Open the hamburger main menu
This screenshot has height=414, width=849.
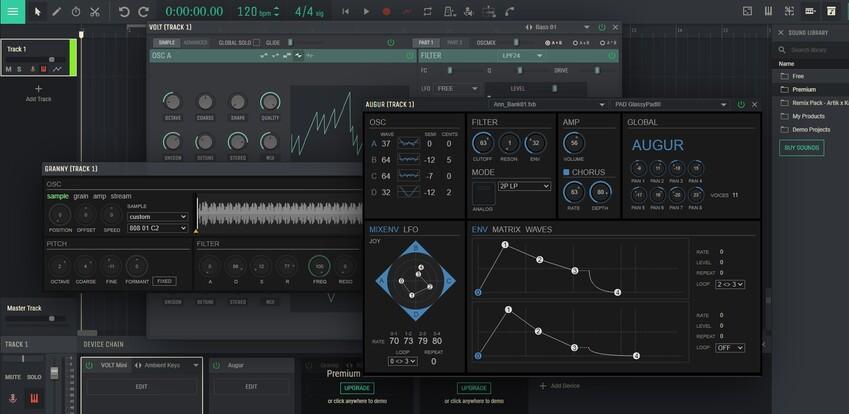point(12,11)
